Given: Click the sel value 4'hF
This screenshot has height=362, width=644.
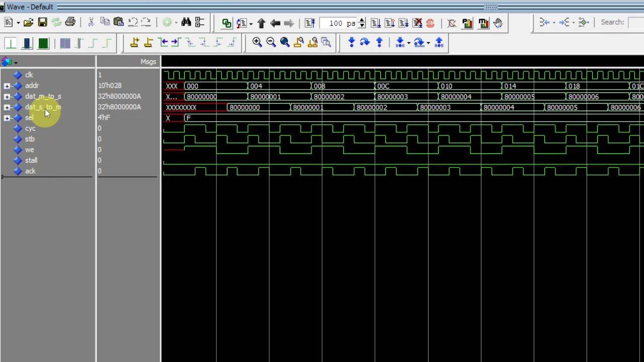Looking at the screenshot, I should pyautogui.click(x=104, y=118).
